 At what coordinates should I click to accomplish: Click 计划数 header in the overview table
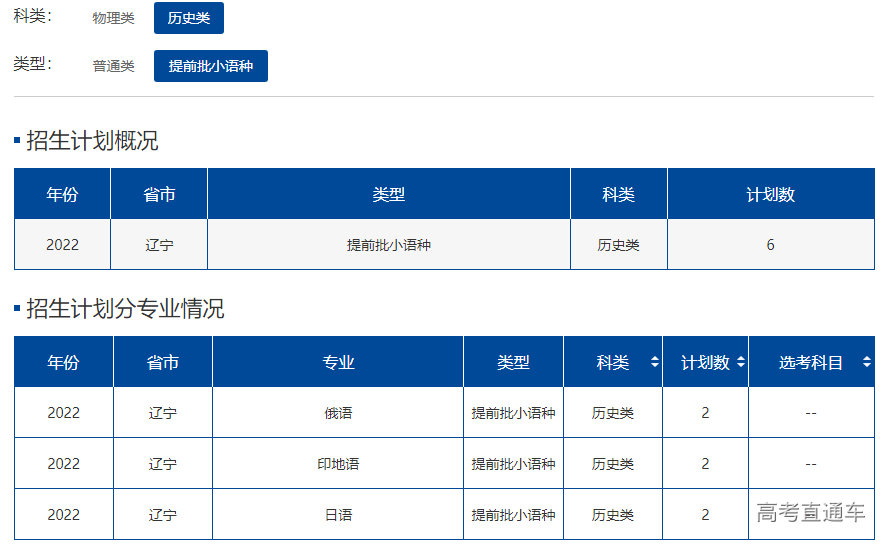pos(770,195)
